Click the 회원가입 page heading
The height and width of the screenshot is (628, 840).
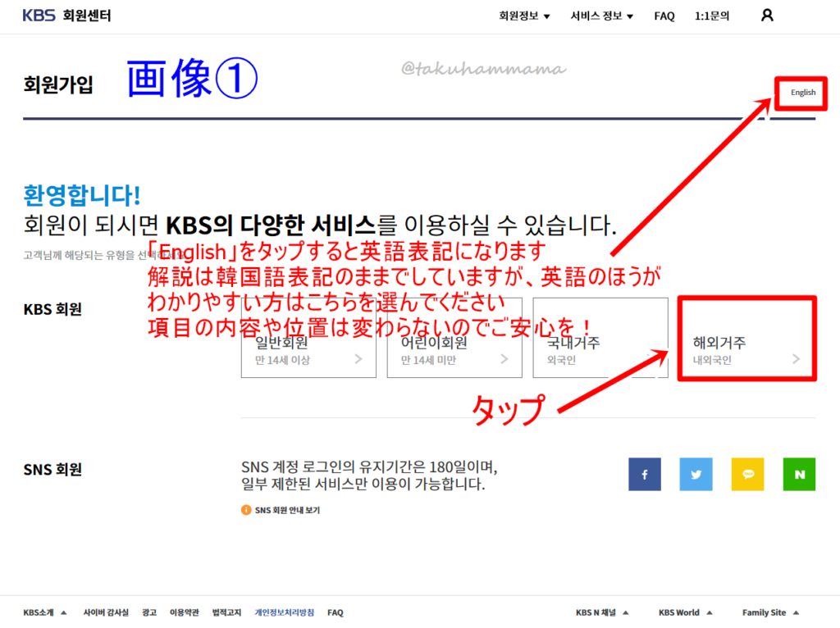[x=58, y=84]
